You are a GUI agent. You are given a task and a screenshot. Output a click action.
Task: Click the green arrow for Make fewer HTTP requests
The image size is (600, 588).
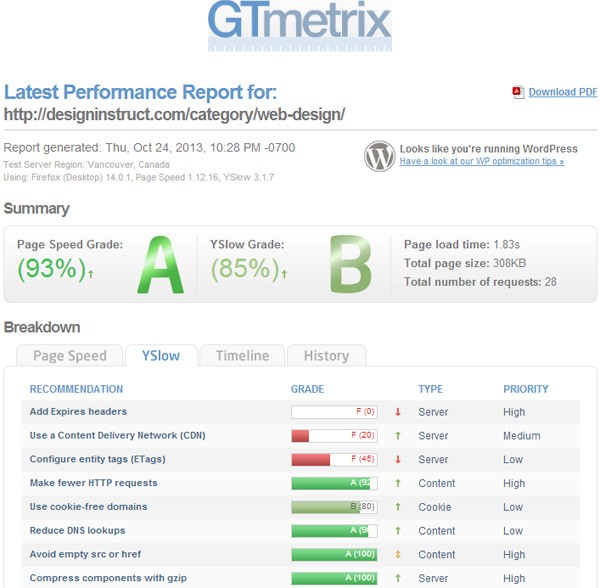pyautogui.click(x=398, y=483)
